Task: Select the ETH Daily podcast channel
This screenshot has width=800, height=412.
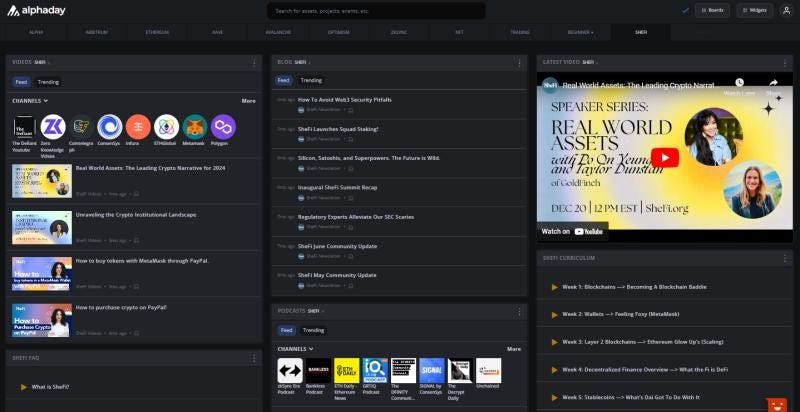Action: (x=347, y=370)
